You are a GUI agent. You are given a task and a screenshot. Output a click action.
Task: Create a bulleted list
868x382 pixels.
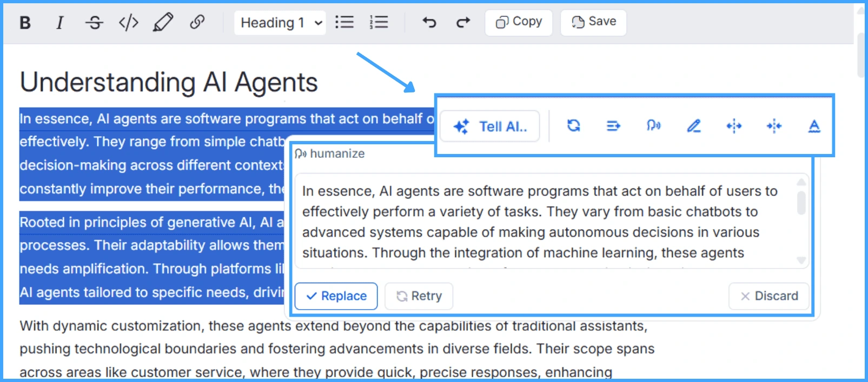click(x=344, y=22)
